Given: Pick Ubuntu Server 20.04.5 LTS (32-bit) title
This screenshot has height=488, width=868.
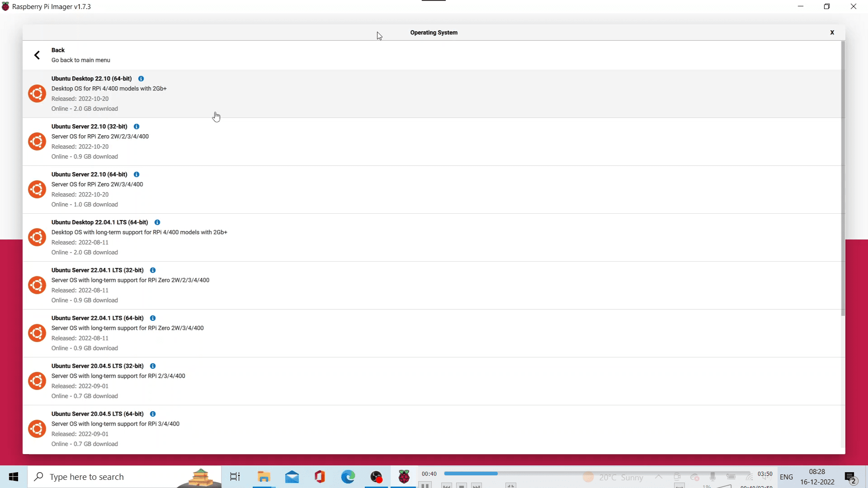Looking at the screenshot, I should click(x=98, y=366).
